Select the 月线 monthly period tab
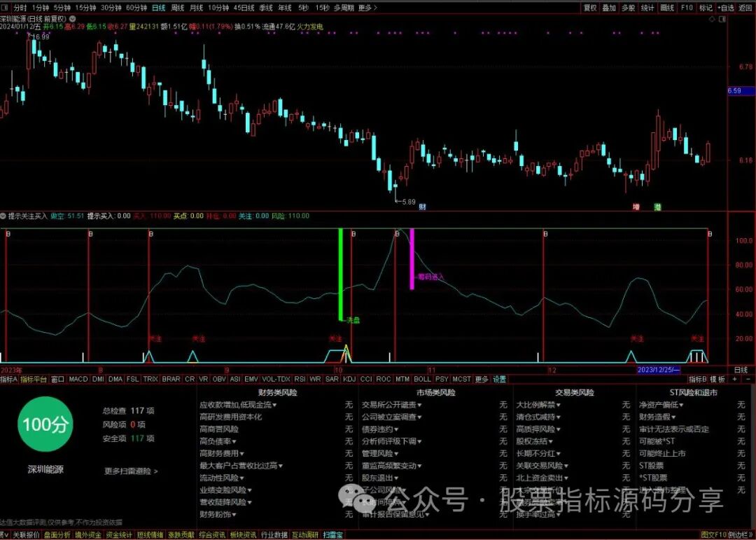Image resolution: width=756 pixels, height=540 pixels. point(196,8)
